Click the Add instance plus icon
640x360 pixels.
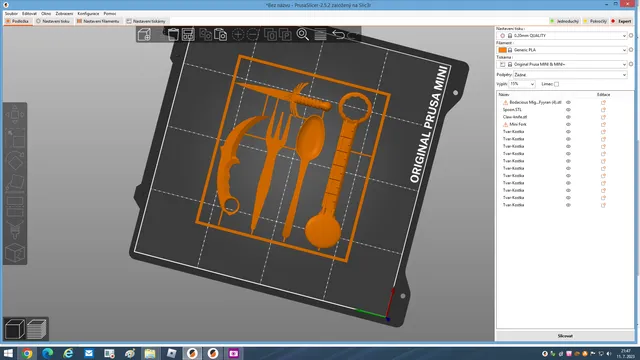click(x=238, y=35)
